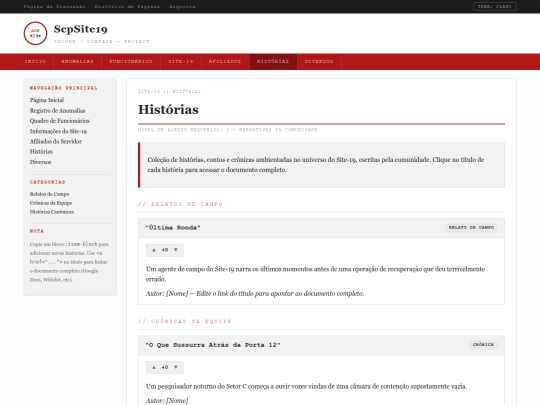
Task: Click the "Nota" sidebar heading
Action: click(x=37, y=231)
